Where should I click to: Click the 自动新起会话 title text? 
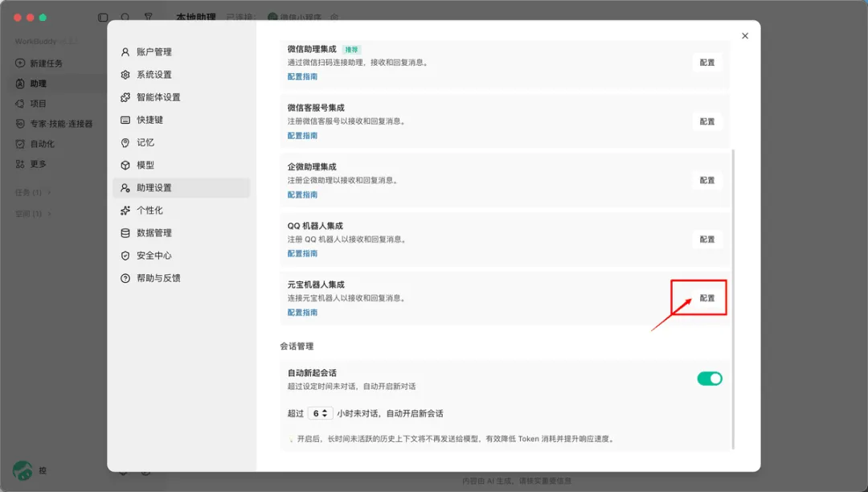tap(312, 373)
